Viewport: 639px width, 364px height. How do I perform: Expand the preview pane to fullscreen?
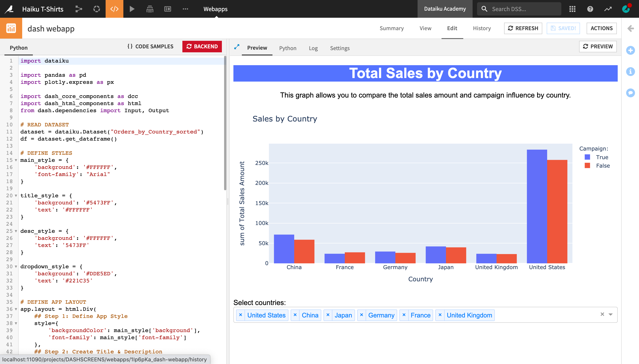pos(237,47)
